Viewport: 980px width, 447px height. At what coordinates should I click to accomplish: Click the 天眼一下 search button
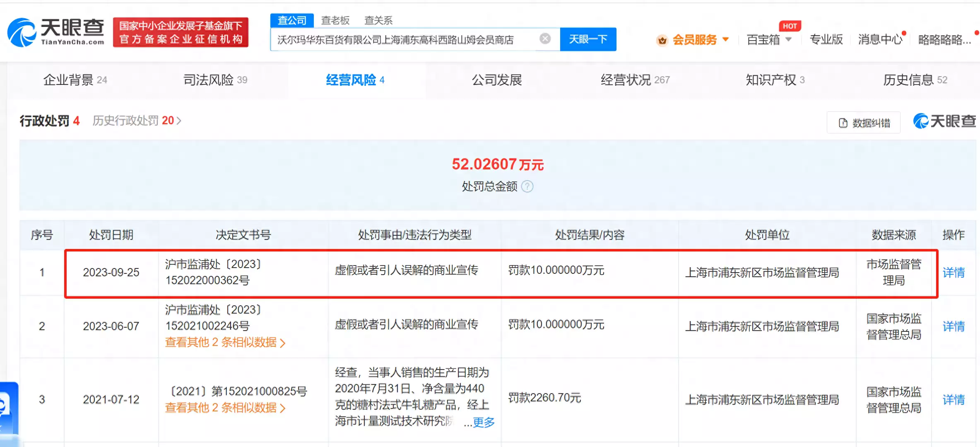point(588,39)
